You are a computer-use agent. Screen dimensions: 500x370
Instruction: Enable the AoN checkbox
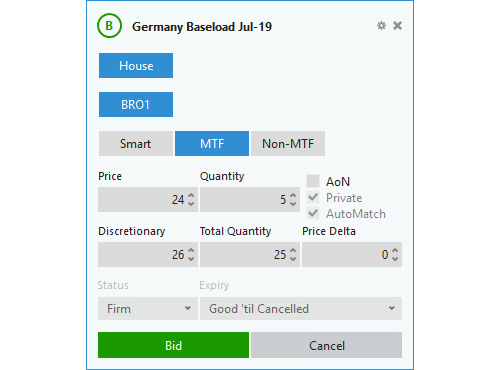pyautogui.click(x=313, y=181)
